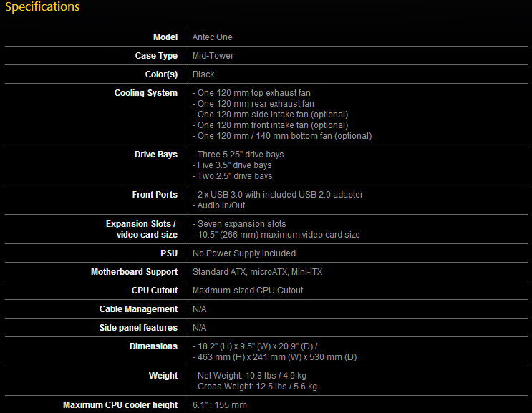Screen dimensions: 532x413
Task: Click the CPU Cutout label
Action: pos(155,291)
